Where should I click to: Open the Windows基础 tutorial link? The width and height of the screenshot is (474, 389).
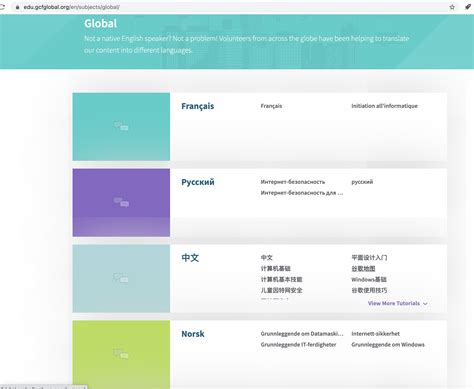click(x=369, y=279)
